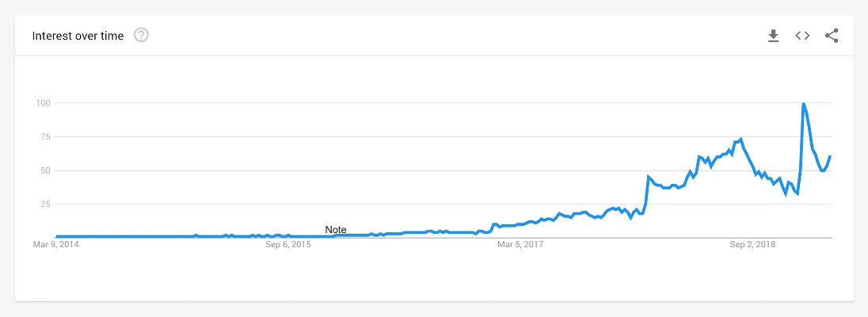Click the 50 value axis label

45,170
